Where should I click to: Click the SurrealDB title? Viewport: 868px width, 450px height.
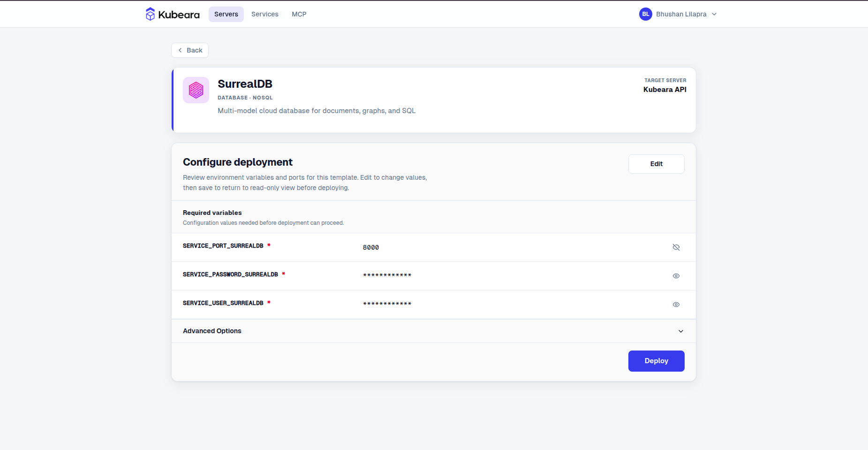(x=245, y=84)
